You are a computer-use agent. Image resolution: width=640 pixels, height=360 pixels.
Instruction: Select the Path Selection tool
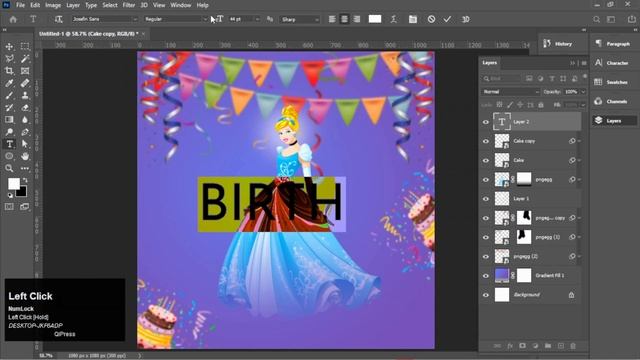click(25, 144)
